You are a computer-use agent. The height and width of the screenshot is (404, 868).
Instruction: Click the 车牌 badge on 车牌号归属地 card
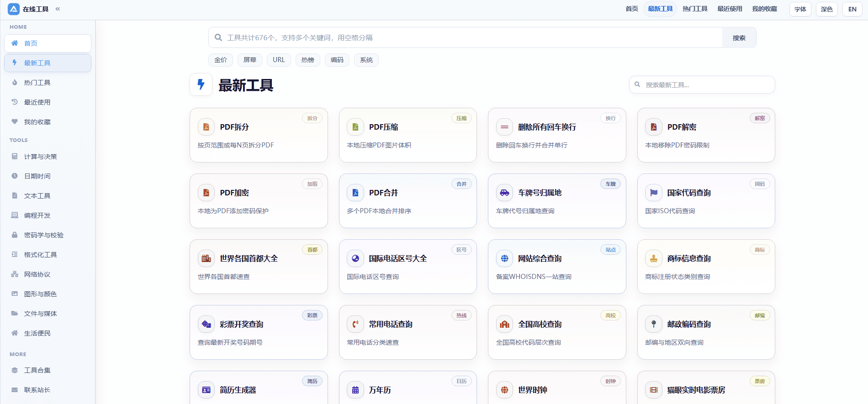[611, 184]
